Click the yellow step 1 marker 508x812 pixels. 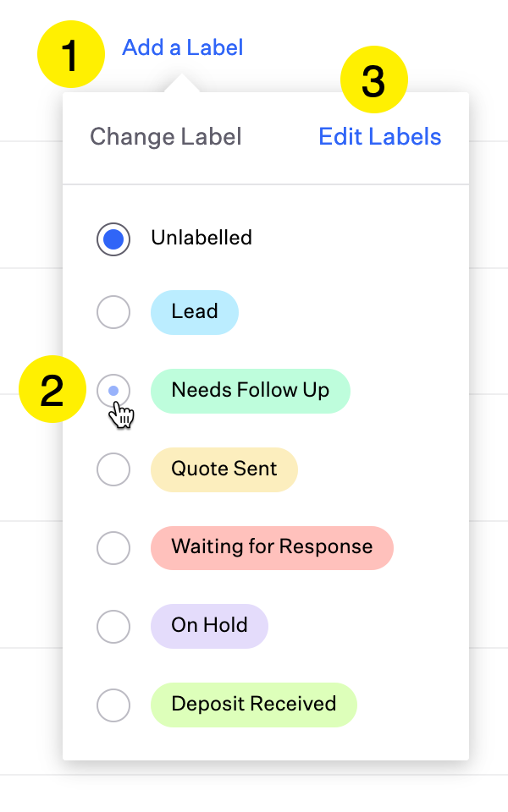[71, 54]
